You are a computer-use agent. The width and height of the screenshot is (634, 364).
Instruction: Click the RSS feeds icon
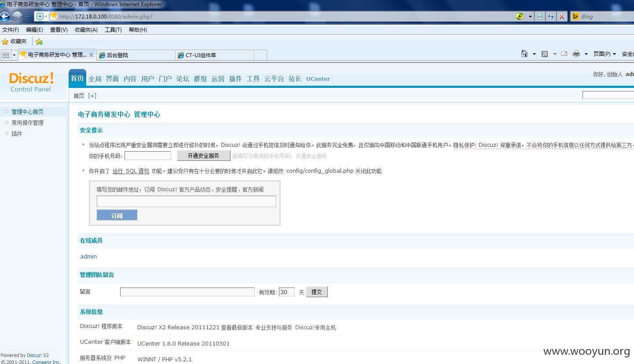click(x=545, y=54)
